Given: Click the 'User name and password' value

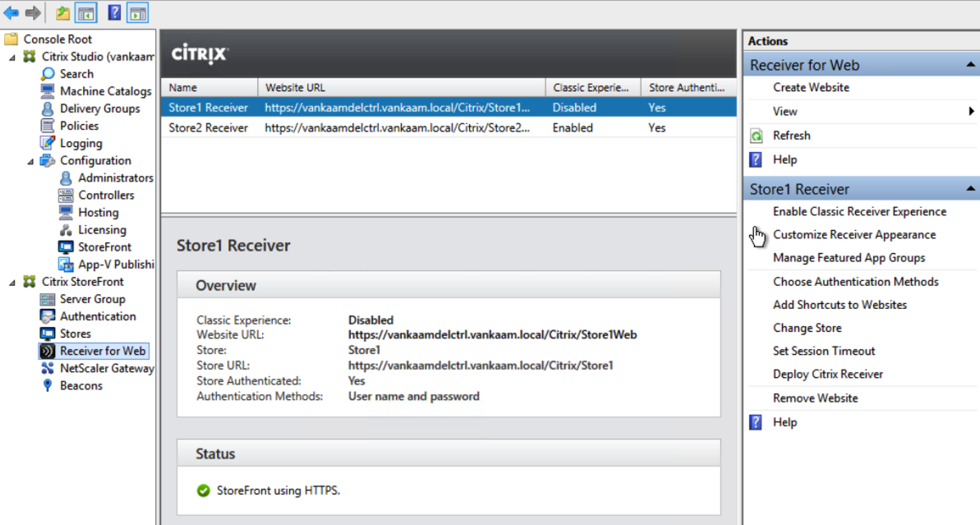Looking at the screenshot, I should pyautogui.click(x=414, y=396).
